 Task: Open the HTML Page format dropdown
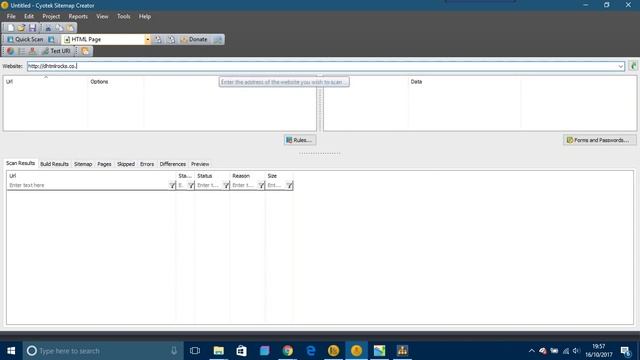[147, 40]
